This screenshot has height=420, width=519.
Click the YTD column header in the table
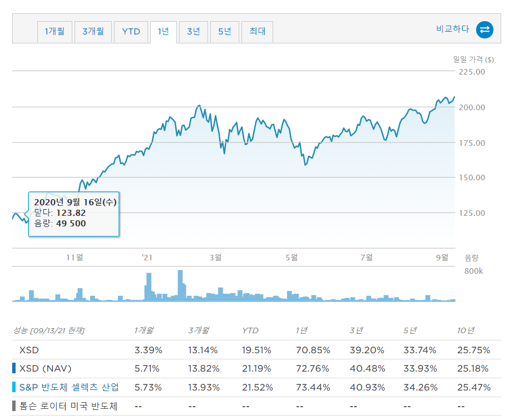(250, 330)
